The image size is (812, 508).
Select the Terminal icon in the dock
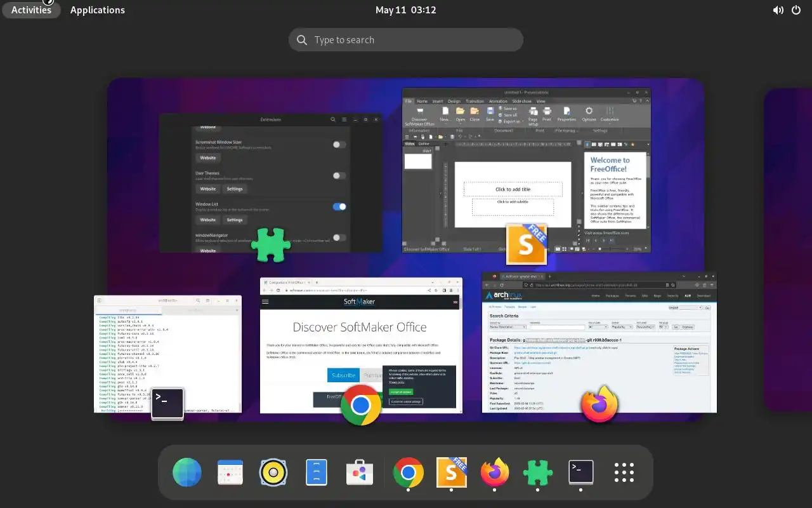(581, 472)
